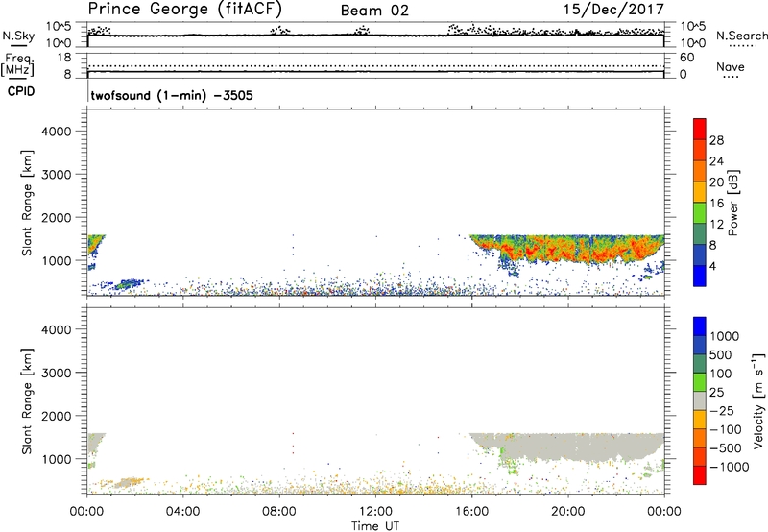This screenshot has height=532, width=768.
Task: Click the 'CPID' label
Action: click(x=21, y=91)
